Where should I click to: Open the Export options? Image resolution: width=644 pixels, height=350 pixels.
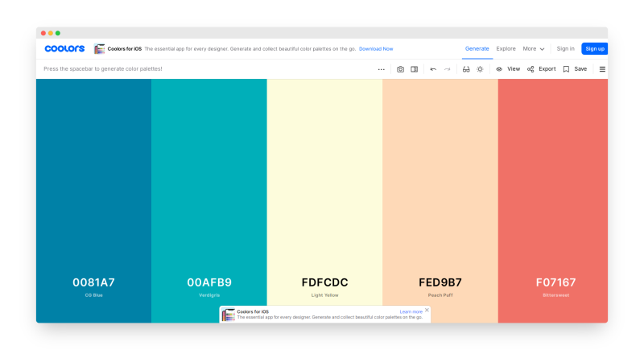point(541,69)
